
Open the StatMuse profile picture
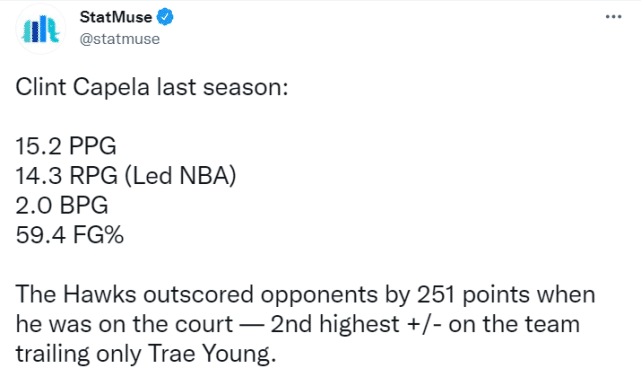click(x=40, y=29)
